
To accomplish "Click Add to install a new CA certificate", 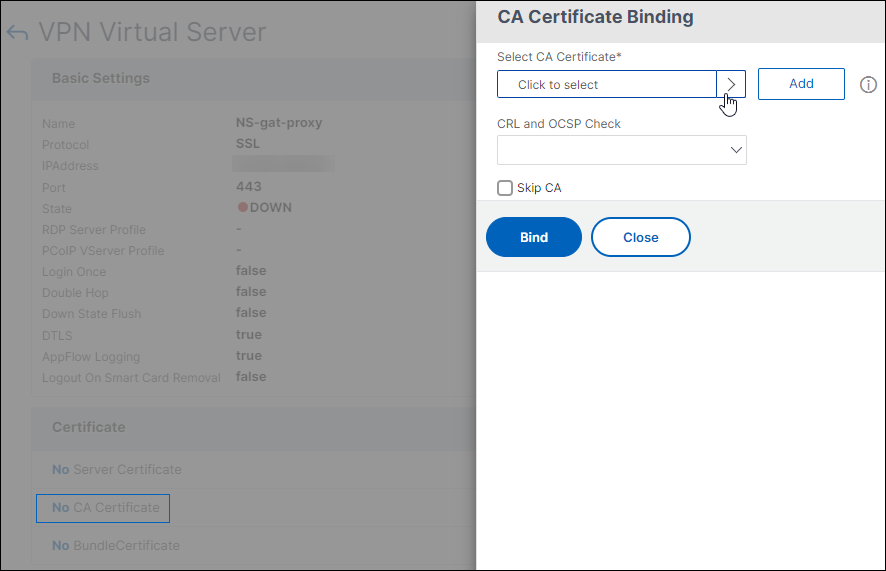I will pos(801,84).
